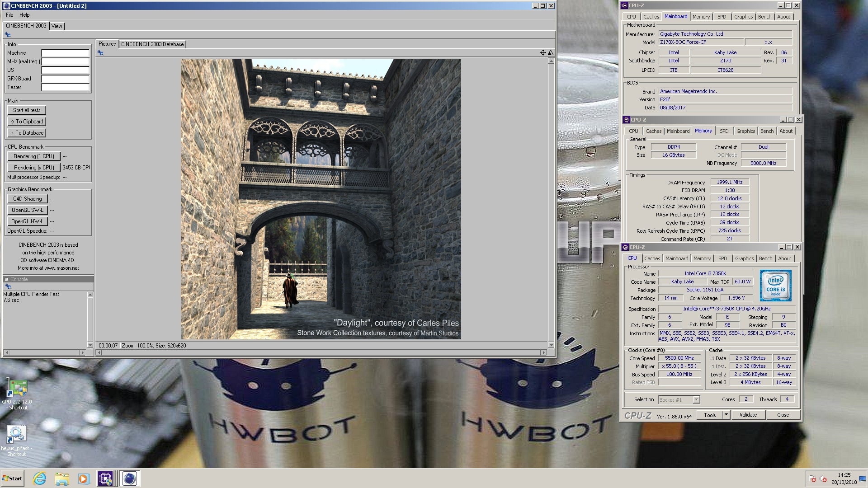The image size is (868, 488).
Task: Click the picture horizontal scrollbar
Action: [321, 352]
